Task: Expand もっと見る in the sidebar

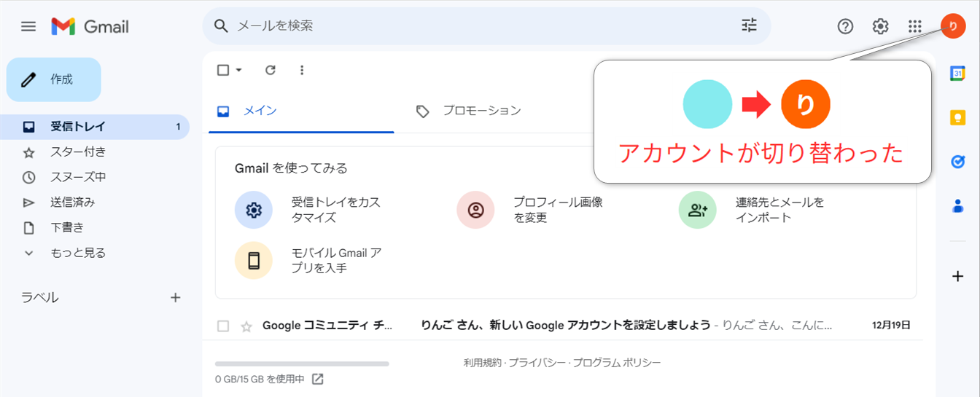Action: [77, 253]
